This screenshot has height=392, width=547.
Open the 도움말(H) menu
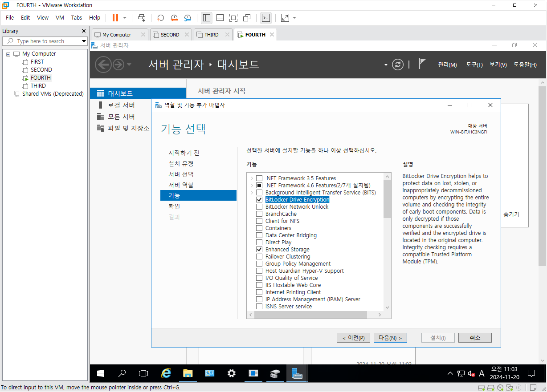coord(525,65)
